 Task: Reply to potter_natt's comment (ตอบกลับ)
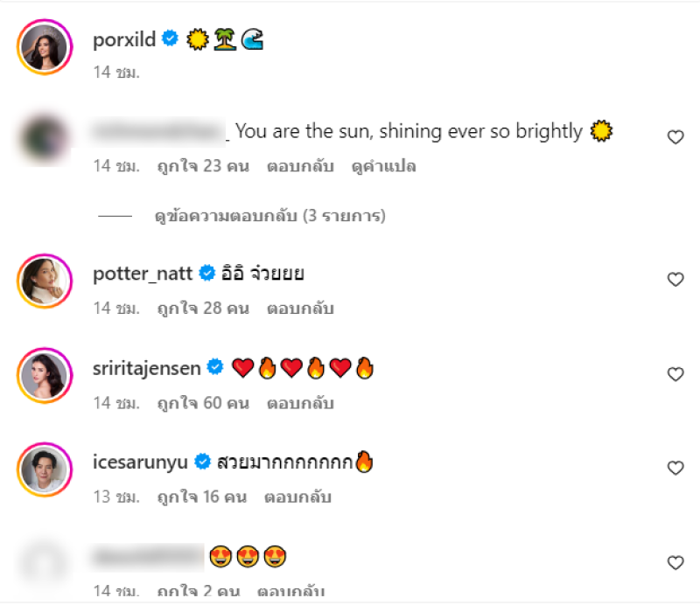[x=300, y=308]
